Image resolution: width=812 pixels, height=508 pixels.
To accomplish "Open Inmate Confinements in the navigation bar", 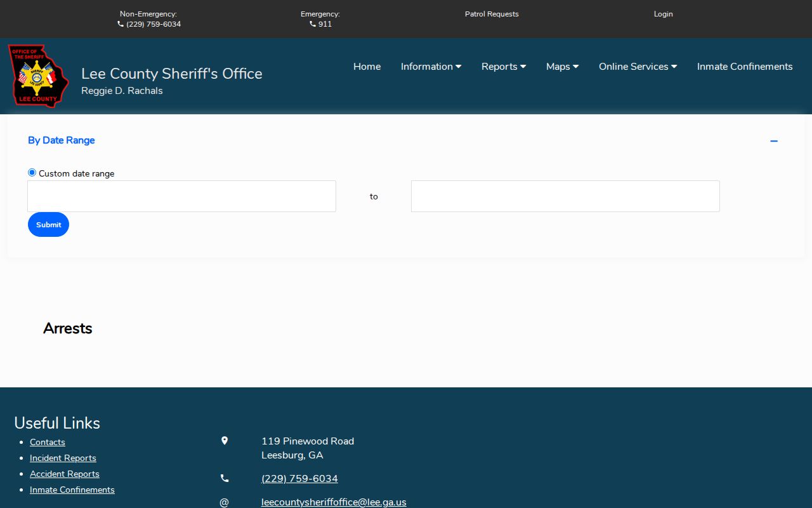I will pyautogui.click(x=745, y=67).
